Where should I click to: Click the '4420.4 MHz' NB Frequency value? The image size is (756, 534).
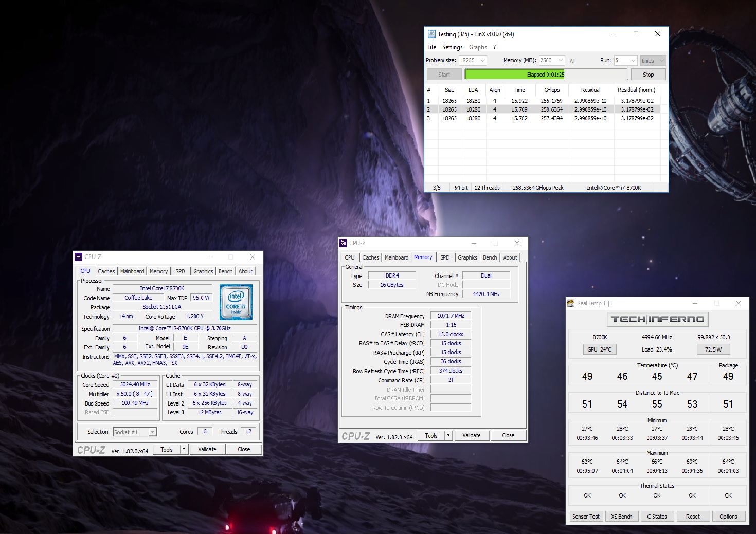click(x=487, y=294)
